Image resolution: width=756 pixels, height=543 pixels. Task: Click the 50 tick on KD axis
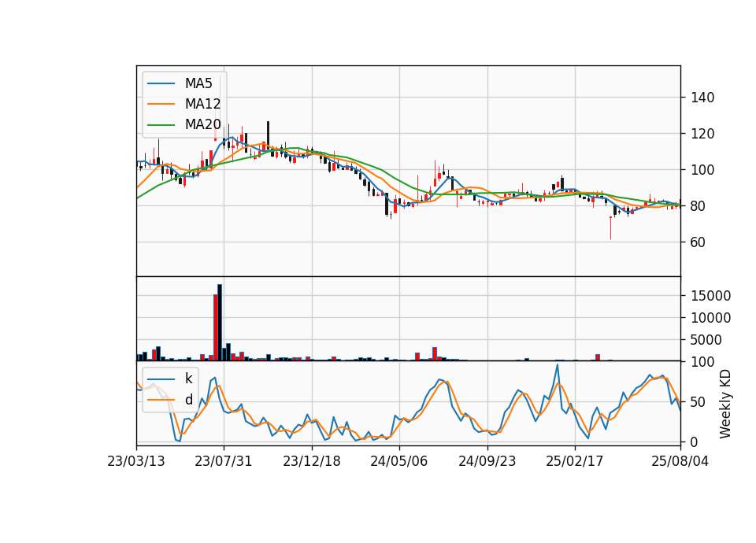(698, 402)
